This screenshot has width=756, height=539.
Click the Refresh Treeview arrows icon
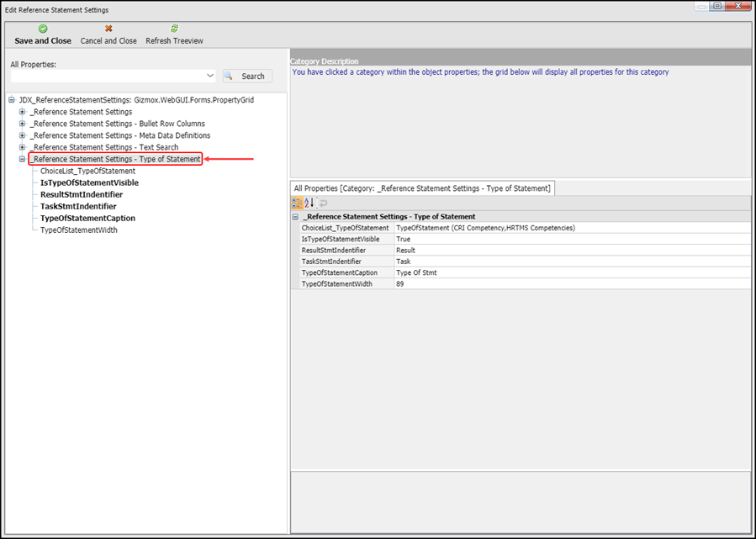pos(174,29)
